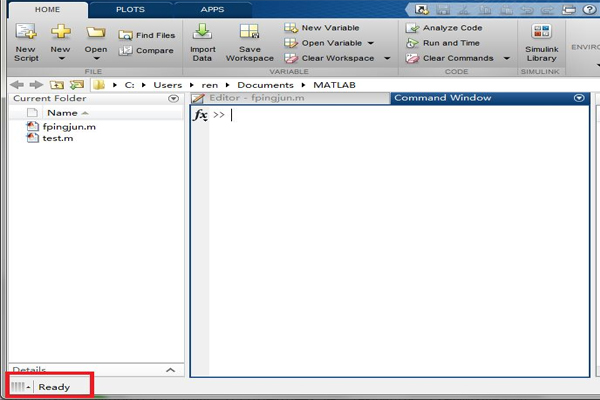Expand the Details panel chevron
Screen dimensions: 600x400
[171, 370]
